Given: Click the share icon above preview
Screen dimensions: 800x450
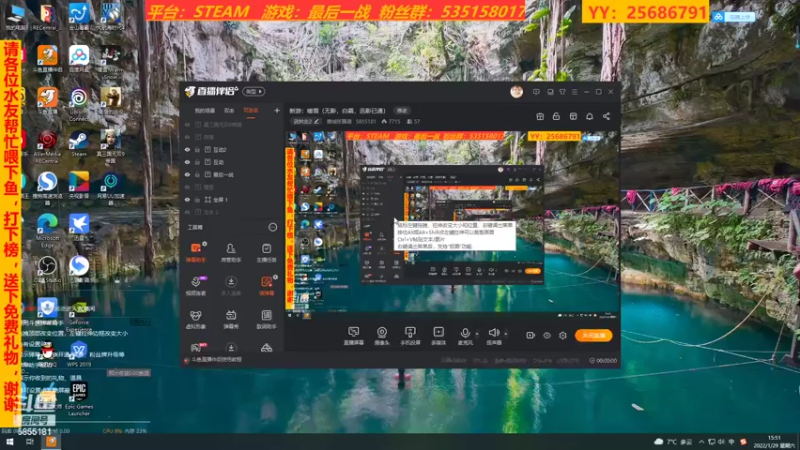Looking at the screenshot, I should point(606,117).
